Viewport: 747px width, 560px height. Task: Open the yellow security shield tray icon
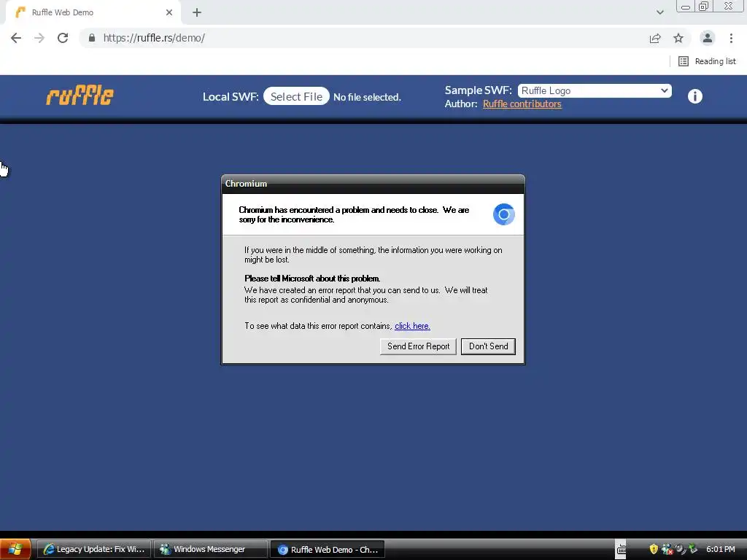tap(654, 549)
